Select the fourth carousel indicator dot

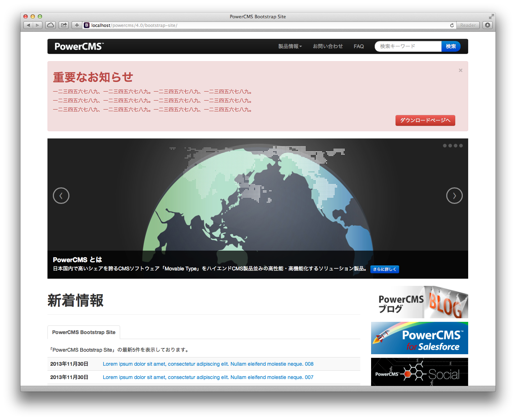click(x=461, y=146)
